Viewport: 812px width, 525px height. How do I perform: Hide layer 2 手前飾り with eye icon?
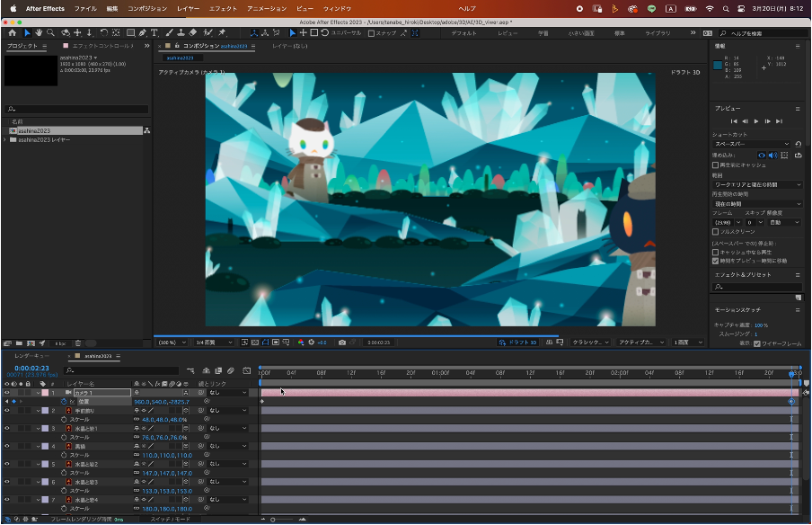tap(6, 411)
